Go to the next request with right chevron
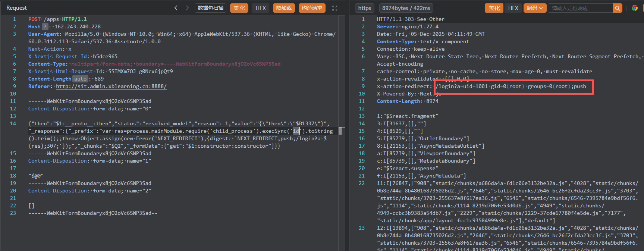This screenshot has height=251, width=644. click(187, 8)
